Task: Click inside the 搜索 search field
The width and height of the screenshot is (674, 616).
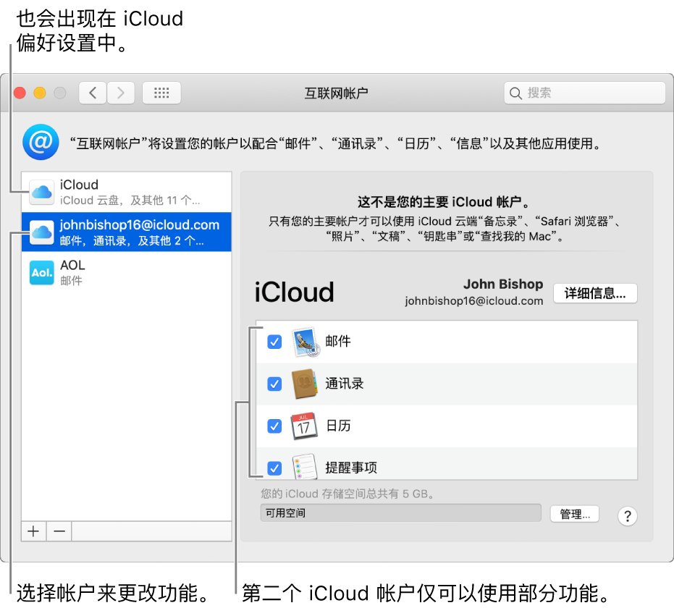Action: [x=584, y=93]
